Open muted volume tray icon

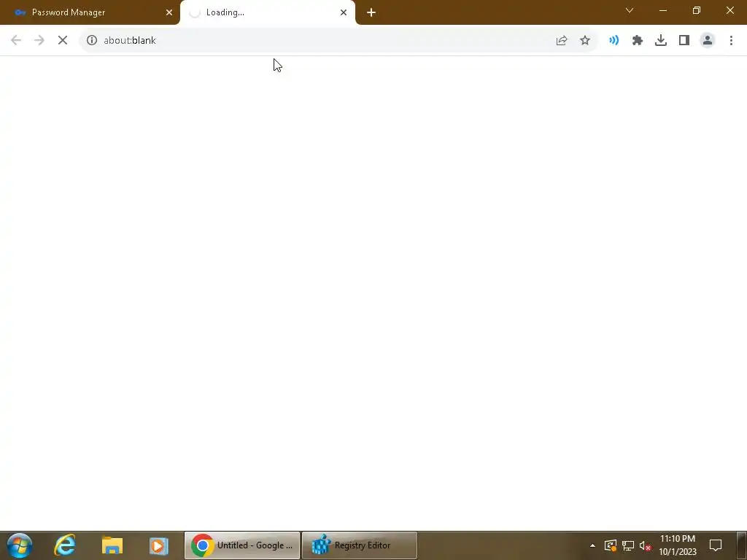click(x=645, y=545)
